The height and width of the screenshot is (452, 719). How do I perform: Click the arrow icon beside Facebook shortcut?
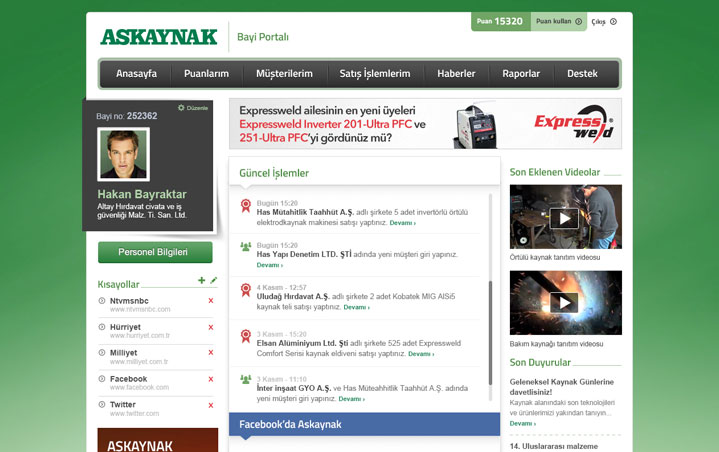pyautogui.click(x=102, y=379)
